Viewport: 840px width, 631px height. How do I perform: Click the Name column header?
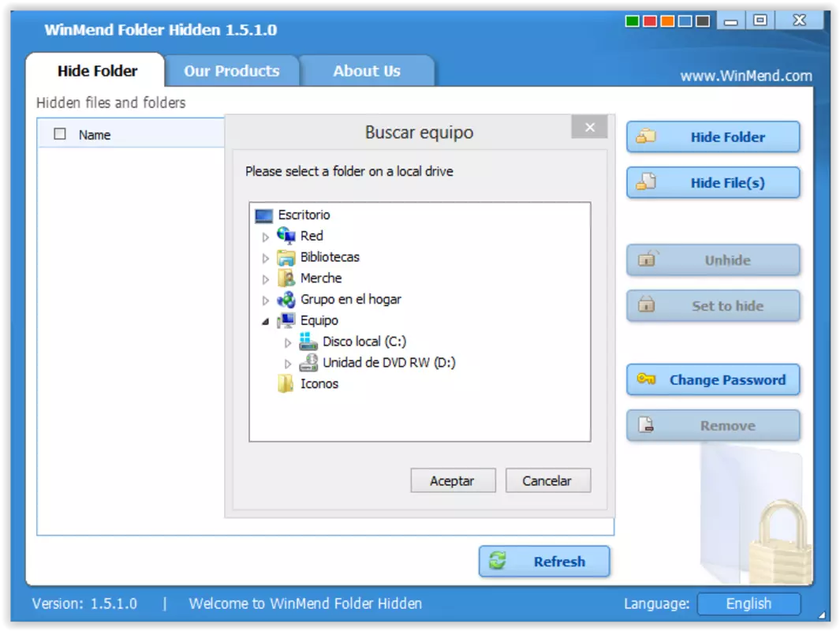pyautogui.click(x=95, y=135)
